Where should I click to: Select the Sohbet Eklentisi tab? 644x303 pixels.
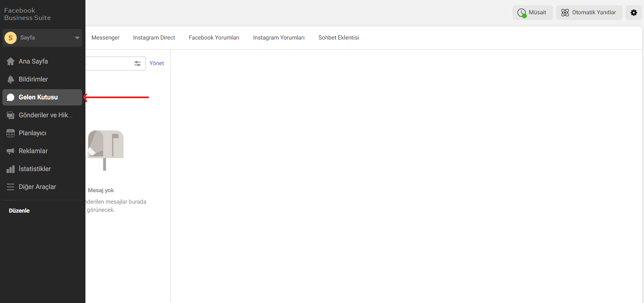click(x=338, y=37)
